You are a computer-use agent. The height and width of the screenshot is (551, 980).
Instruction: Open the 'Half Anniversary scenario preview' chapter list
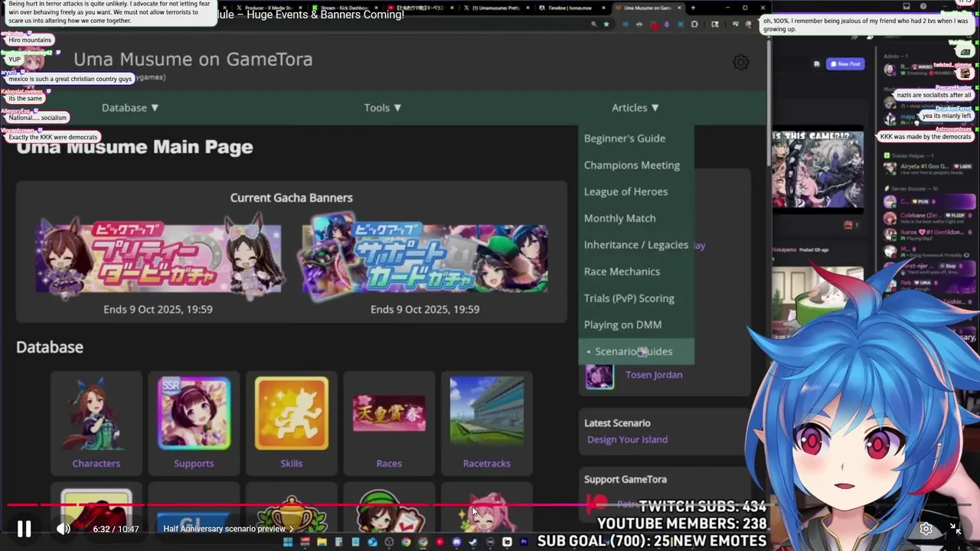[228, 529]
